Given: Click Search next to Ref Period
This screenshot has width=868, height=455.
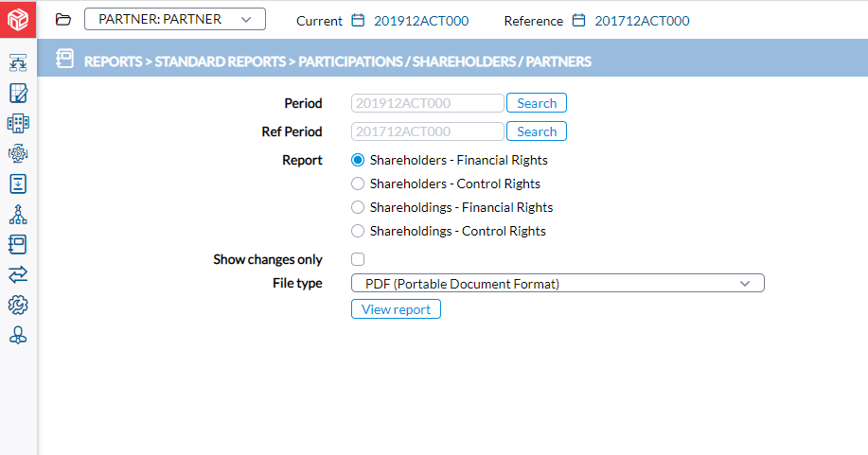Looking at the screenshot, I should click(537, 131).
